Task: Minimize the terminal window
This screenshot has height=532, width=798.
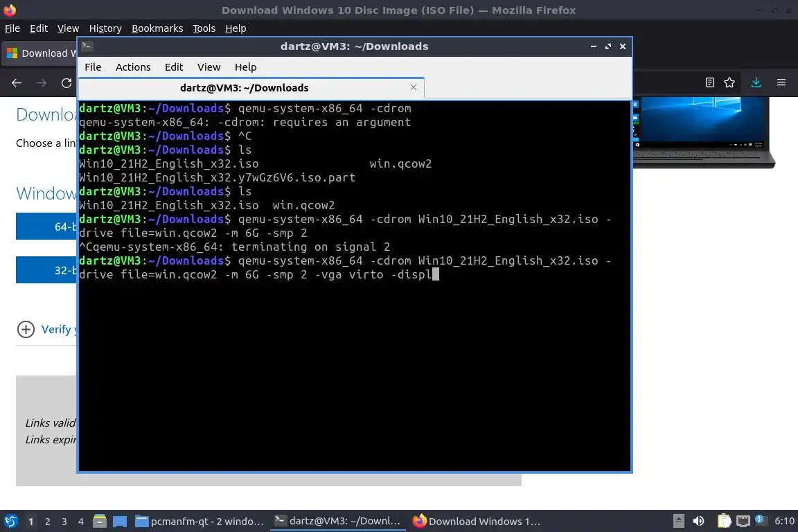Action: [594, 46]
